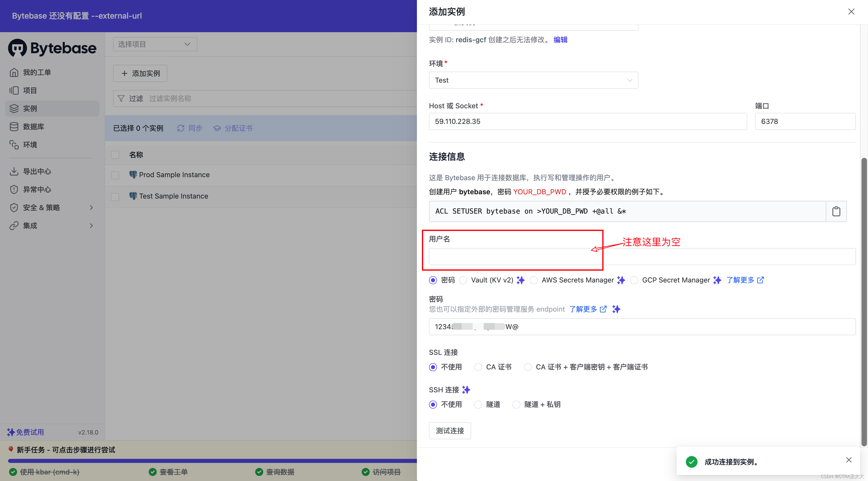Select Vault (KV v2) radio
The height and width of the screenshot is (481, 868).
463,280
